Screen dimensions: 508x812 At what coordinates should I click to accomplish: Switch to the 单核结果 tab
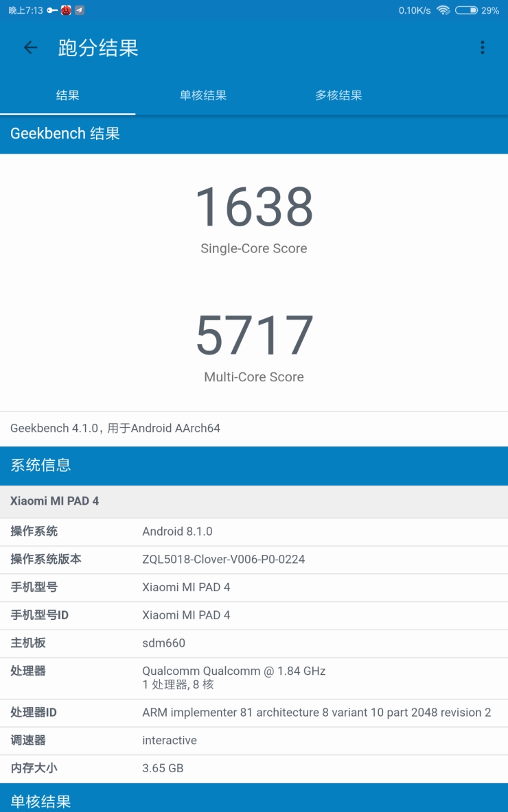(203, 95)
